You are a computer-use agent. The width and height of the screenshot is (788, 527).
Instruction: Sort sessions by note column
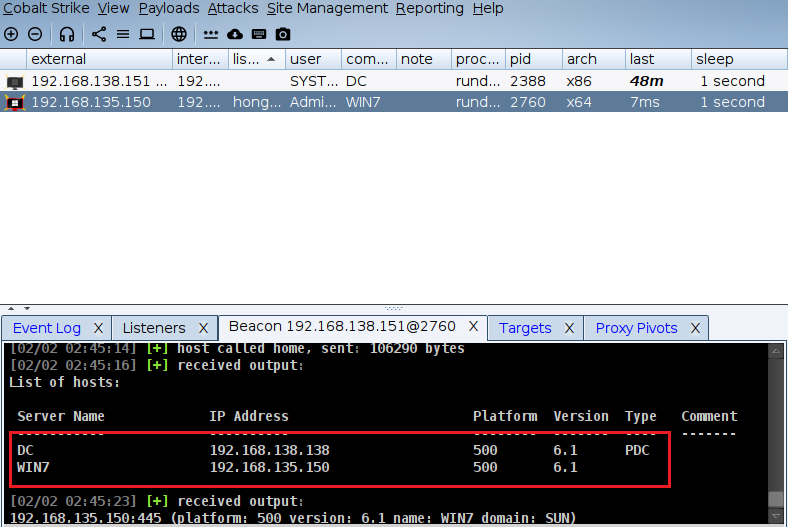coord(424,59)
